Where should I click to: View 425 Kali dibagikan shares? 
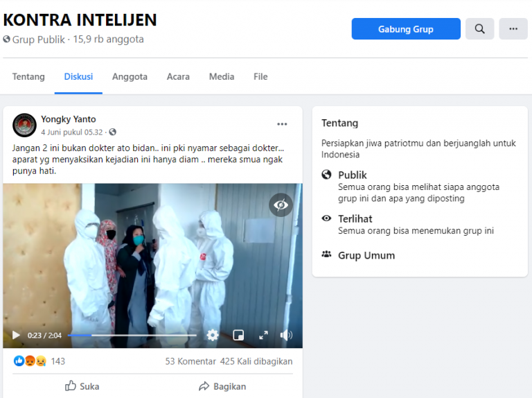click(256, 361)
